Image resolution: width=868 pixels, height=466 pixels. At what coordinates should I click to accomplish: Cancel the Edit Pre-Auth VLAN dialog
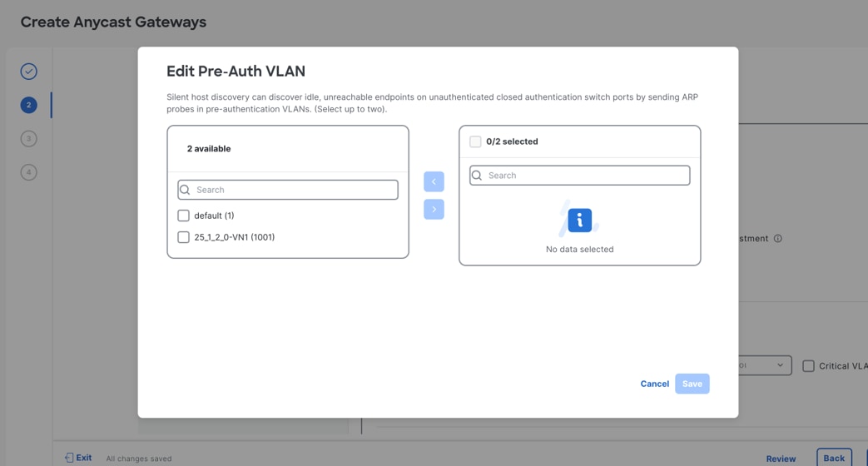[654, 384]
